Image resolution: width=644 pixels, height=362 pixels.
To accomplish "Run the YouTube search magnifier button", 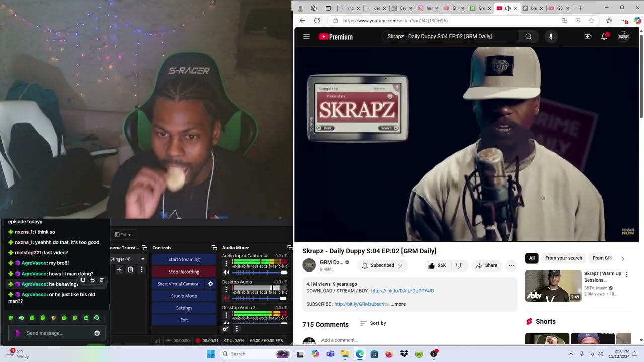I will click(528, 36).
